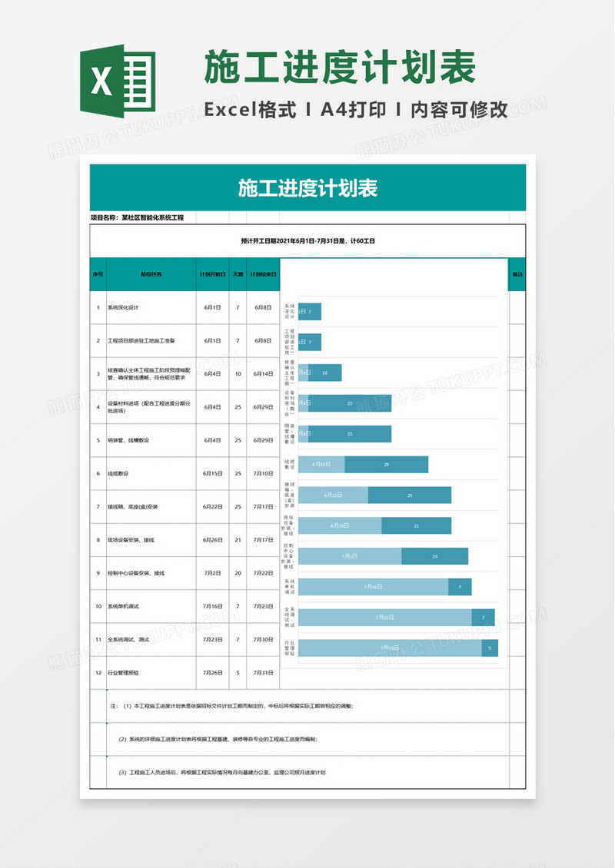Click the dark 20-day chart bar segment
The image size is (615, 868).
434,556
